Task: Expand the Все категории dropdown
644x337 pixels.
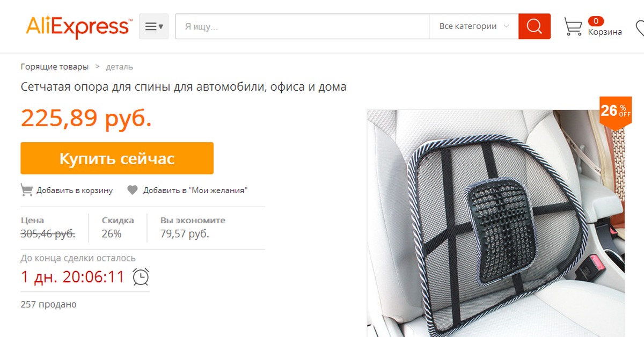Action: click(474, 26)
